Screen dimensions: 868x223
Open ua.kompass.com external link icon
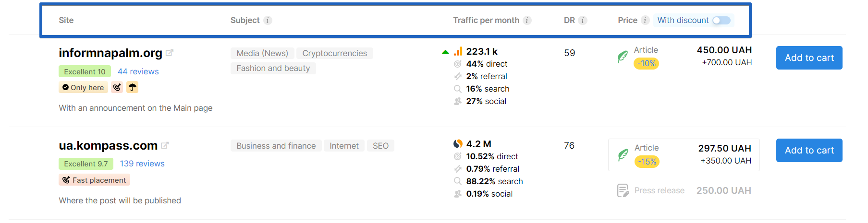165,145
